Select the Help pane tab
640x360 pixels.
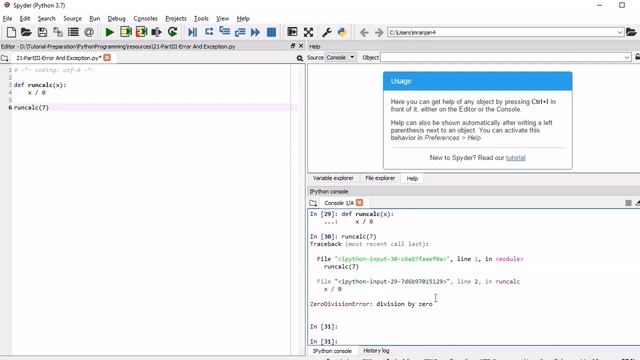pyautogui.click(x=412, y=178)
